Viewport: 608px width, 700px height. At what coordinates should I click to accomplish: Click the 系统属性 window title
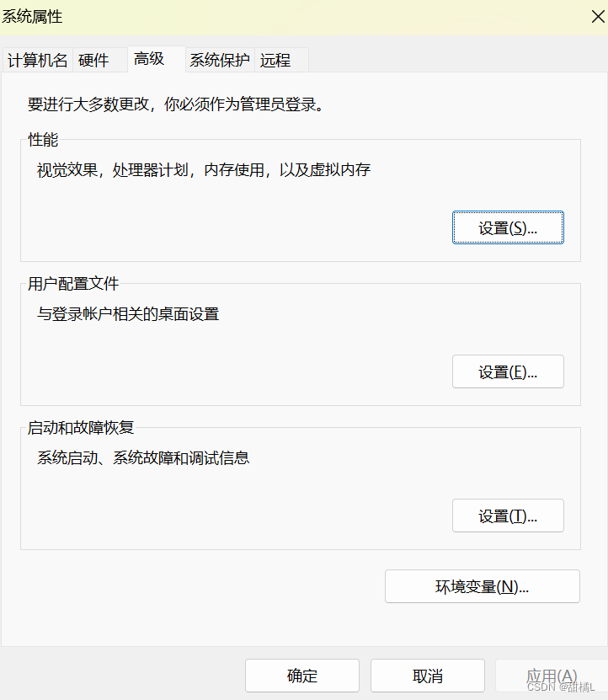pos(32,17)
